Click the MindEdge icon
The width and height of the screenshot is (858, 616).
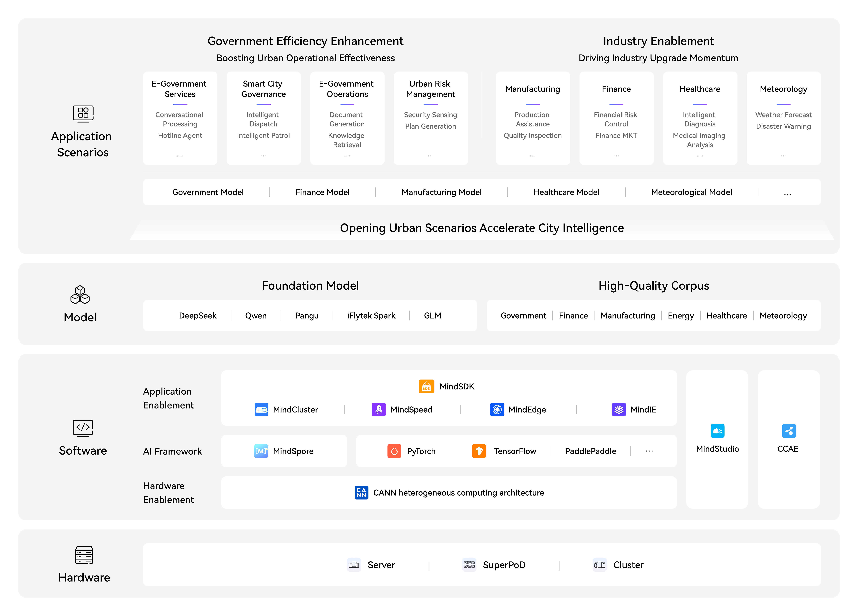coord(497,409)
